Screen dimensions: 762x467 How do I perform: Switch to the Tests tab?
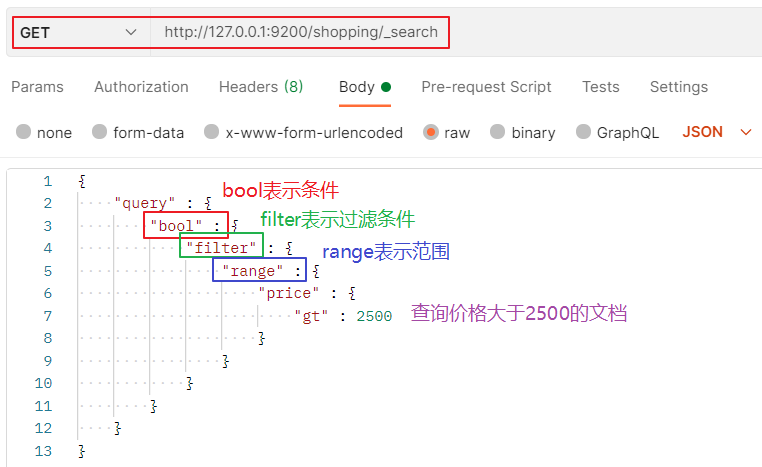(x=601, y=87)
